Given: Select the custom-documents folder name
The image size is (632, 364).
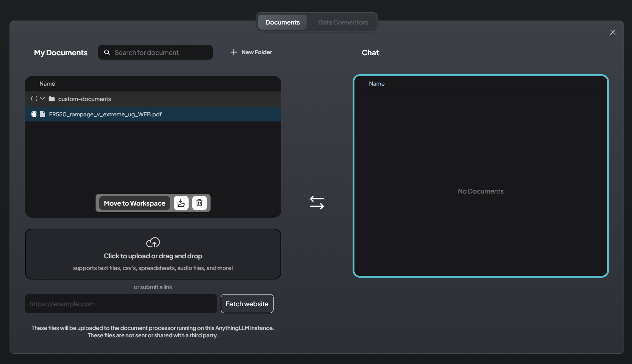Looking at the screenshot, I should pyautogui.click(x=85, y=99).
